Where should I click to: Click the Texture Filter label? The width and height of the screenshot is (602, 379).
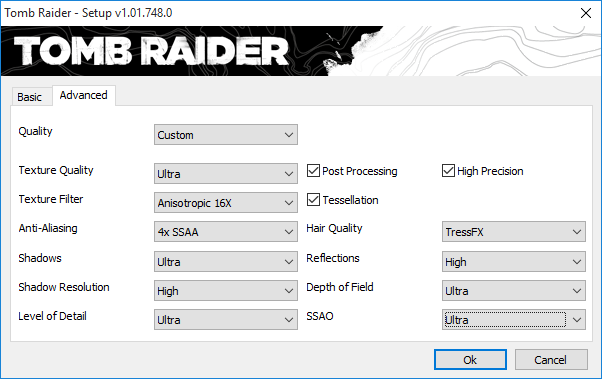(51, 199)
